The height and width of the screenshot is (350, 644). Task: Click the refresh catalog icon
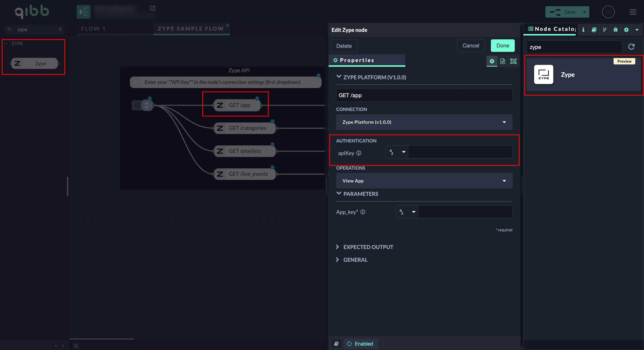coord(631,47)
